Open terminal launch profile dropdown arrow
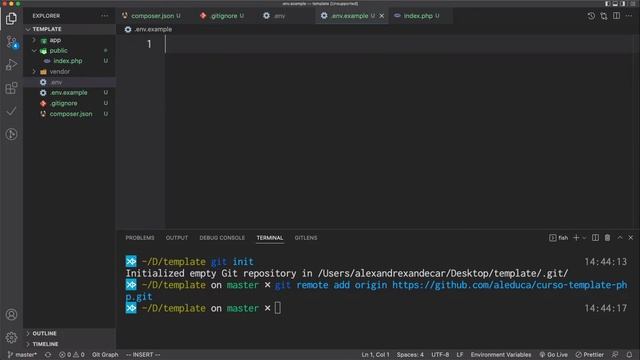Screen dimensions: 640x360 pyautogui.click(x=584, y=238)
